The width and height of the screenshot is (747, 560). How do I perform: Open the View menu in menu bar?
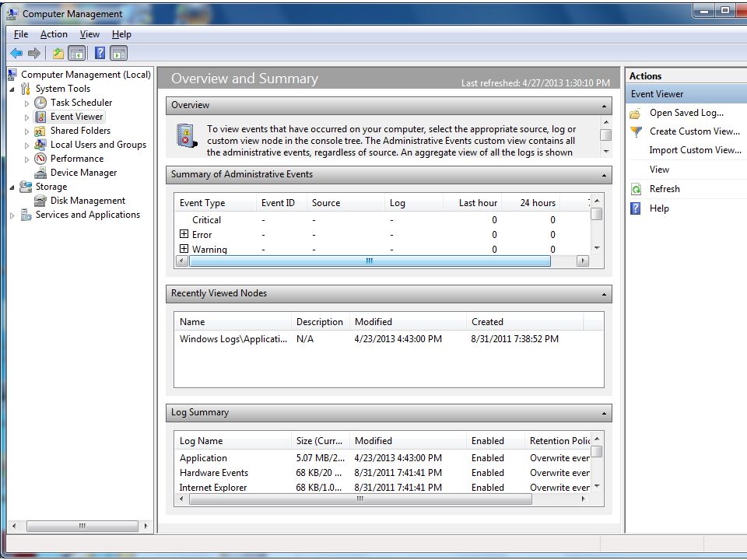click(x=89, y=34)
